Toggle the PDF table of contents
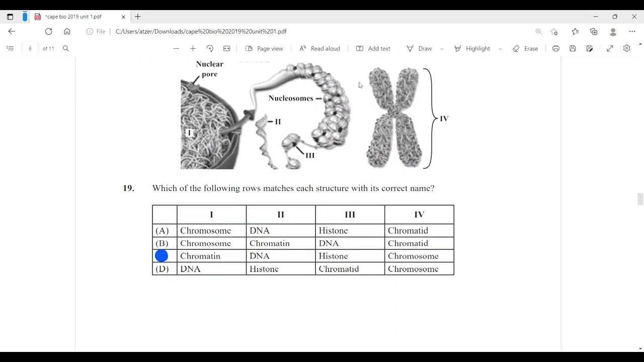Screen dimensions: 644x362 tap(10, 48)
